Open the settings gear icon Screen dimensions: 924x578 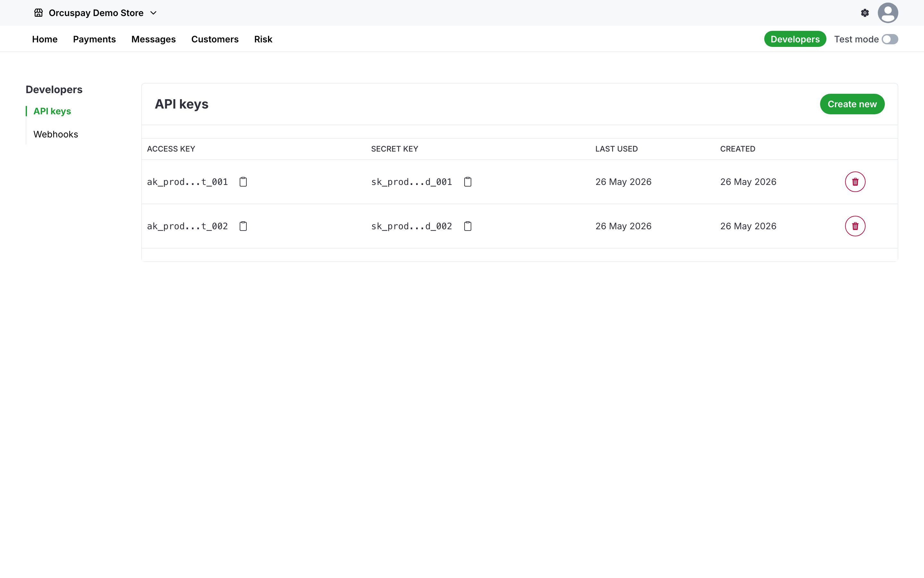[x=865, y=13]
